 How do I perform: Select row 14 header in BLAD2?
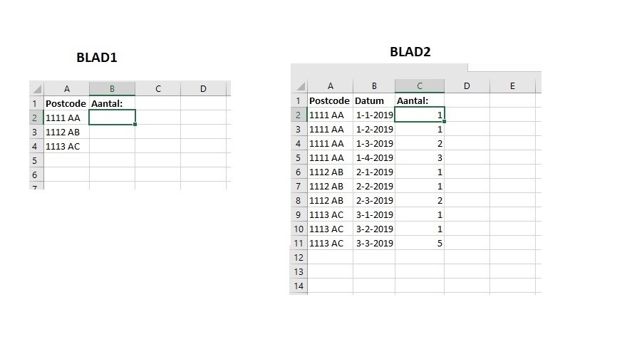pyautogui.click(x=299, y=286)
